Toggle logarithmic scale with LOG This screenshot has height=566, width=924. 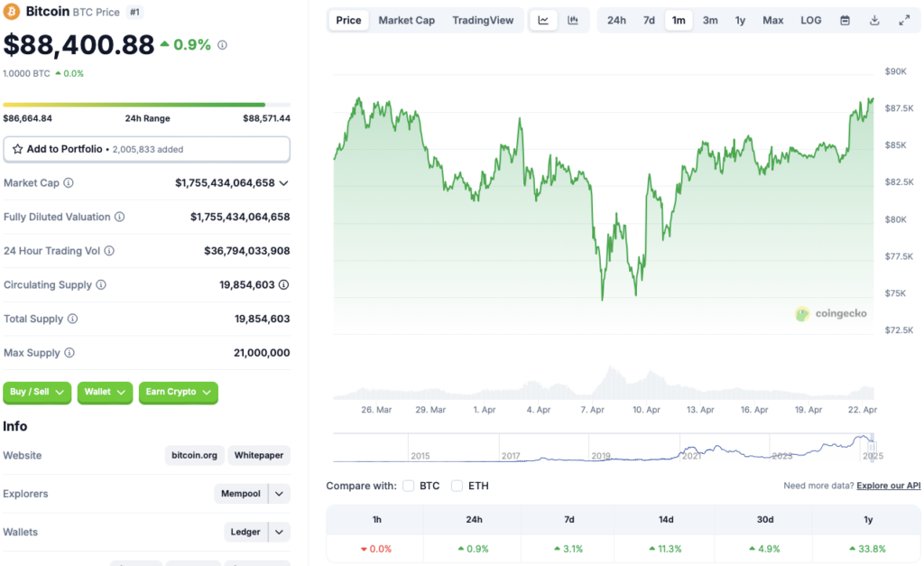(809, 19)
